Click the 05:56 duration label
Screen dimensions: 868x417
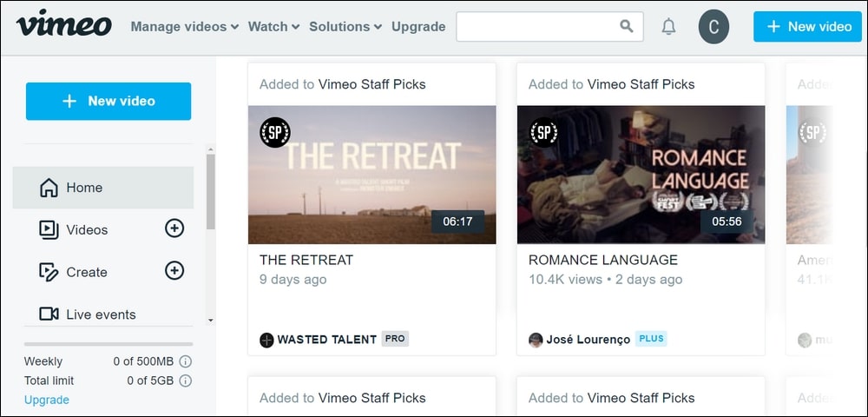click(727, 222)
